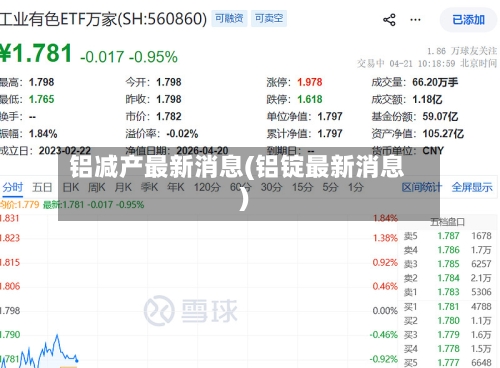500x368 pixels.
Task: Click the 可卖空 tag
Action: click(x=269, y=18)
